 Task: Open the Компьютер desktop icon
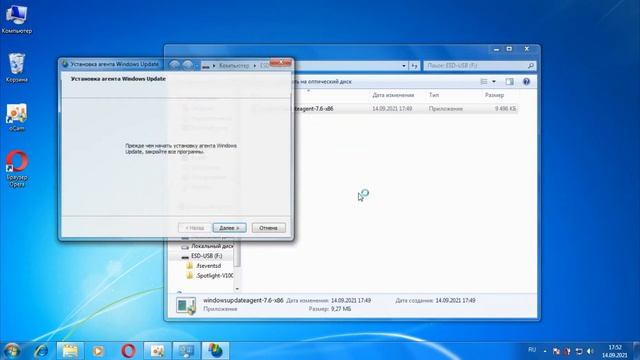(16, 19)
